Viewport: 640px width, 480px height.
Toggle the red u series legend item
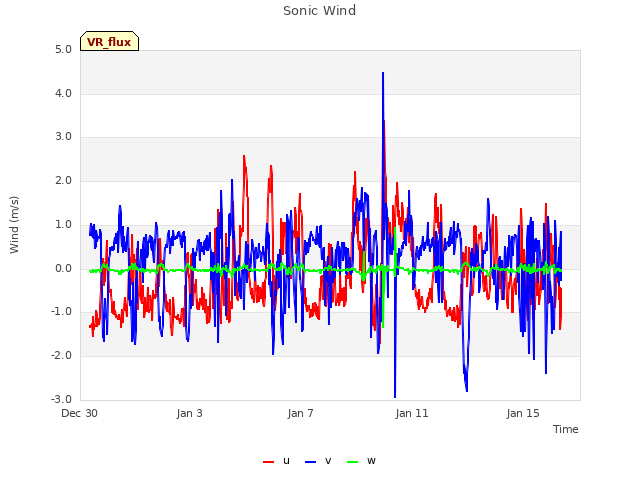[x=277, y=461]
